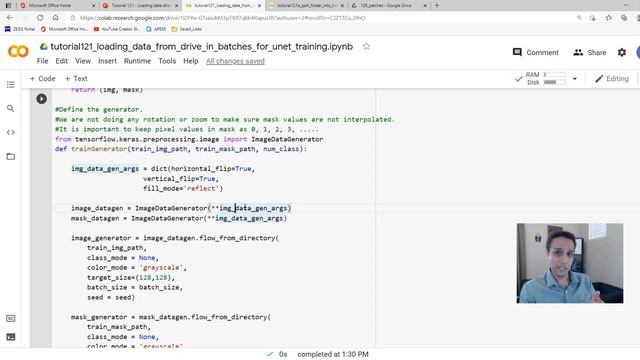This screenshot has height=360, width=640.
Task: Click 'mask_datagen = ImageDataGenerator' line
Action: tap(179, 218)
